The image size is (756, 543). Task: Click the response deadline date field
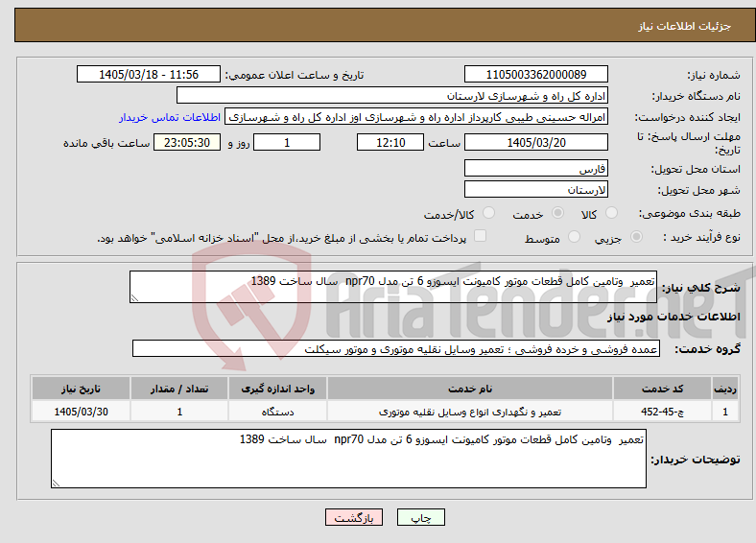(x=535, y=142)
